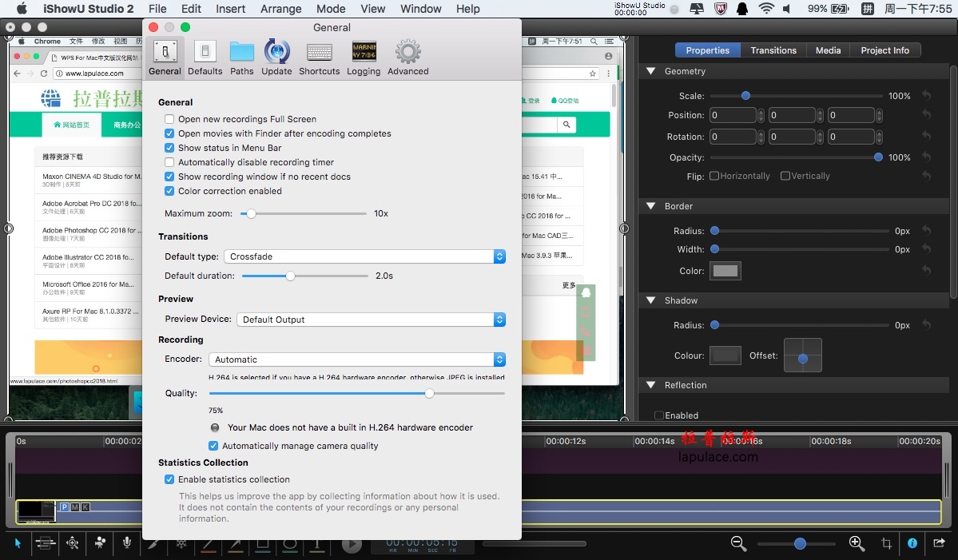Select the microphone audio tool
This screenshot has width=958, height=560.
(x=127, y=542)
